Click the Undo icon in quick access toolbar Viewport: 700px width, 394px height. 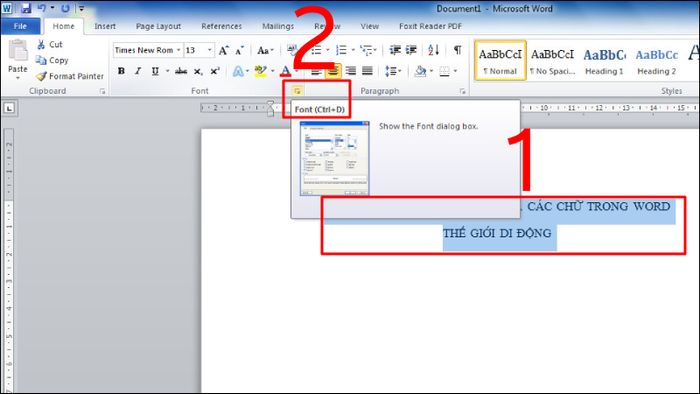pos(42,8)
